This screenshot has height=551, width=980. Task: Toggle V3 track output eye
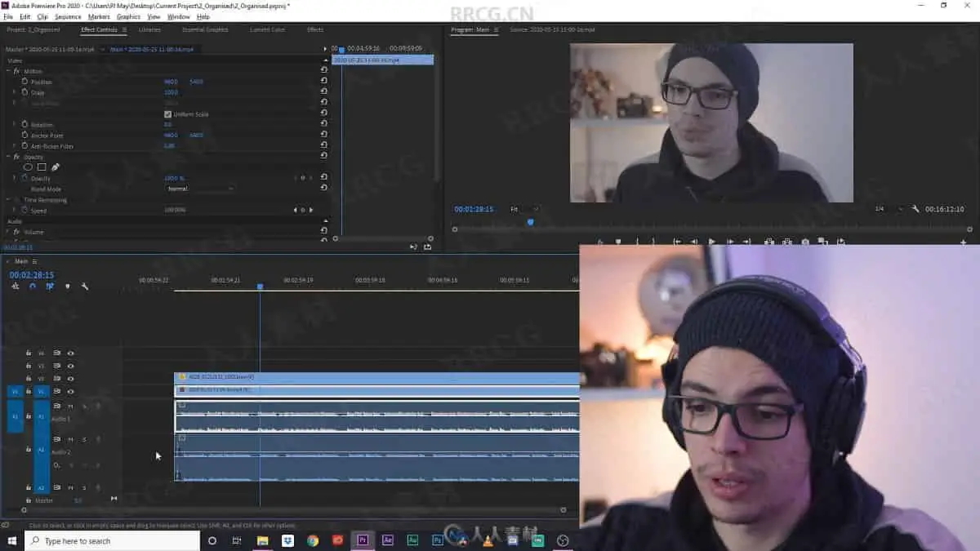pyautogui.click(x=70, y=366)
